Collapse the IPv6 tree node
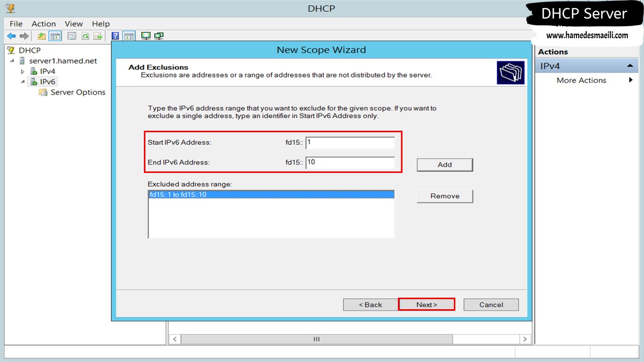Viewport: 644px width, 362px height. coord(23,82)
